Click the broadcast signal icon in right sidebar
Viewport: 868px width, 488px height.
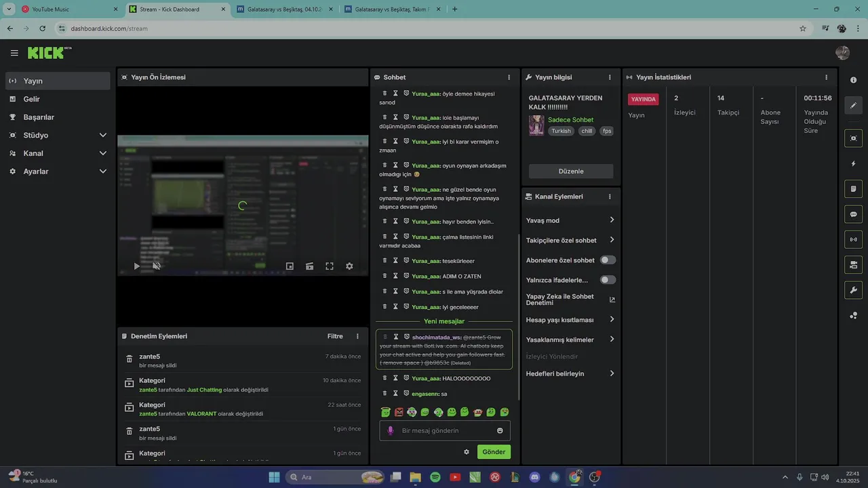click(x=853, y=239)
